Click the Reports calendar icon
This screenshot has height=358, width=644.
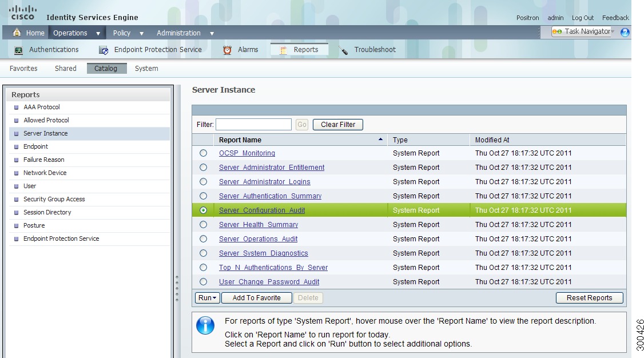click(283, 50)
